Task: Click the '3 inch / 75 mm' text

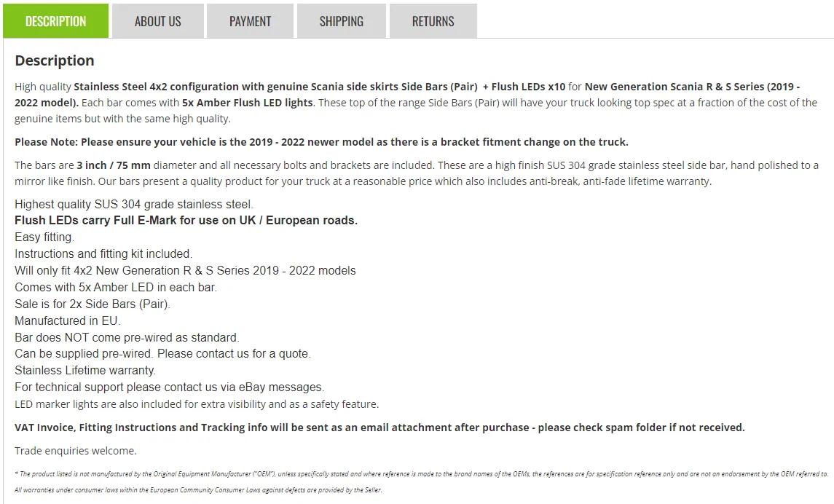Action: pos(114,165)
